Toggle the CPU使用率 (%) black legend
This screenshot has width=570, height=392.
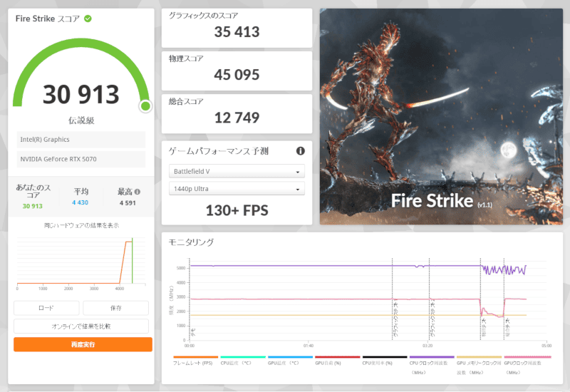coord(384,363)
